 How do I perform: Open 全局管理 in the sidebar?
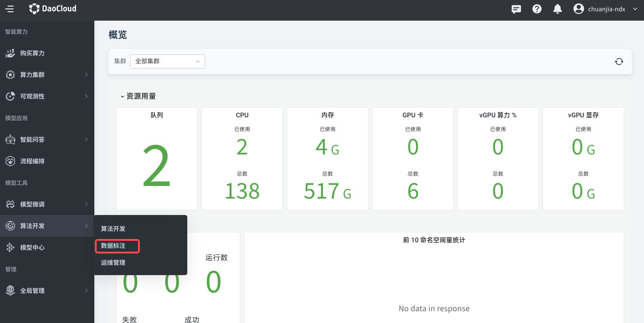click(32, 291)
